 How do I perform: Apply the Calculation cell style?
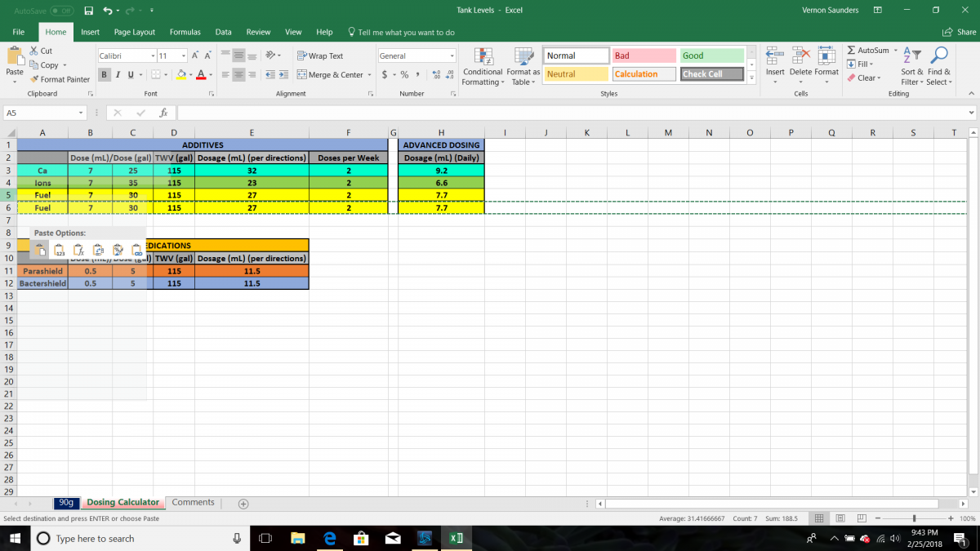[x=644, y=73]
